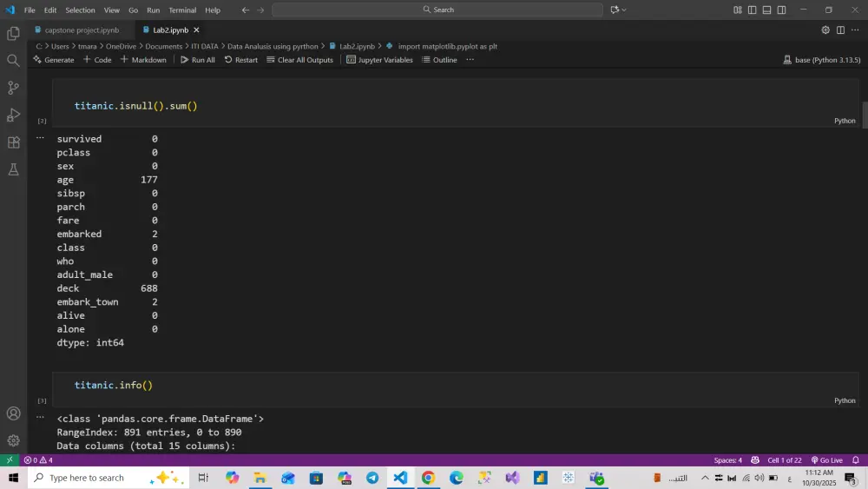Open the Source Control view
The image size is (868, 489).
click(13, 88)
